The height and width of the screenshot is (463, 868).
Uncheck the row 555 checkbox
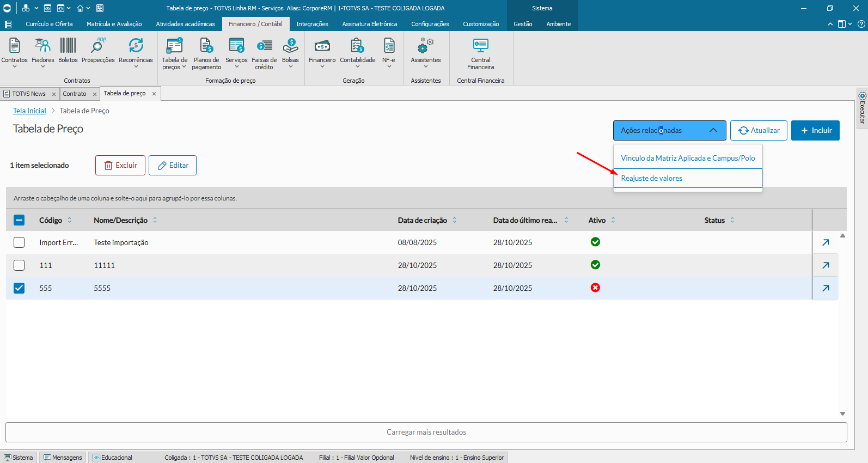[x=19, y=288]
